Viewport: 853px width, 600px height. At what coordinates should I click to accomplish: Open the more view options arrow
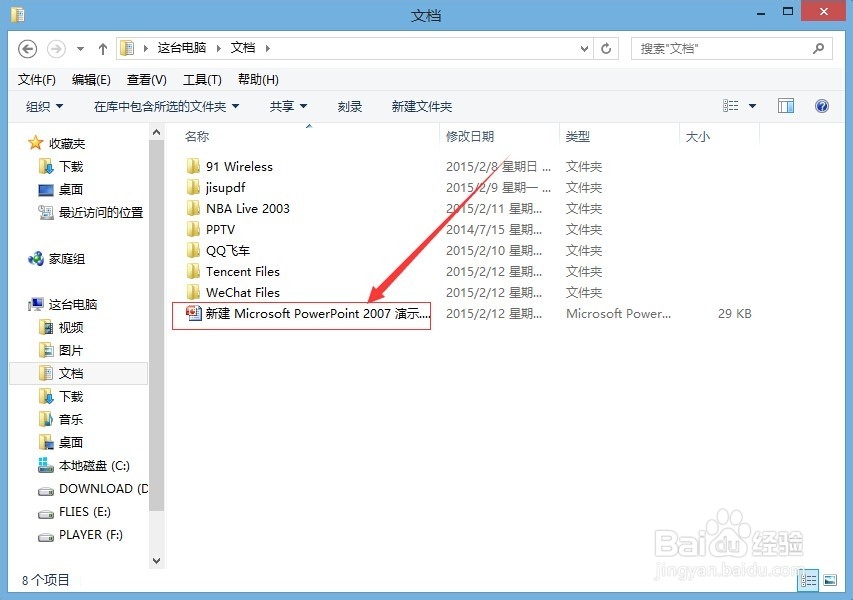(752, 106)
